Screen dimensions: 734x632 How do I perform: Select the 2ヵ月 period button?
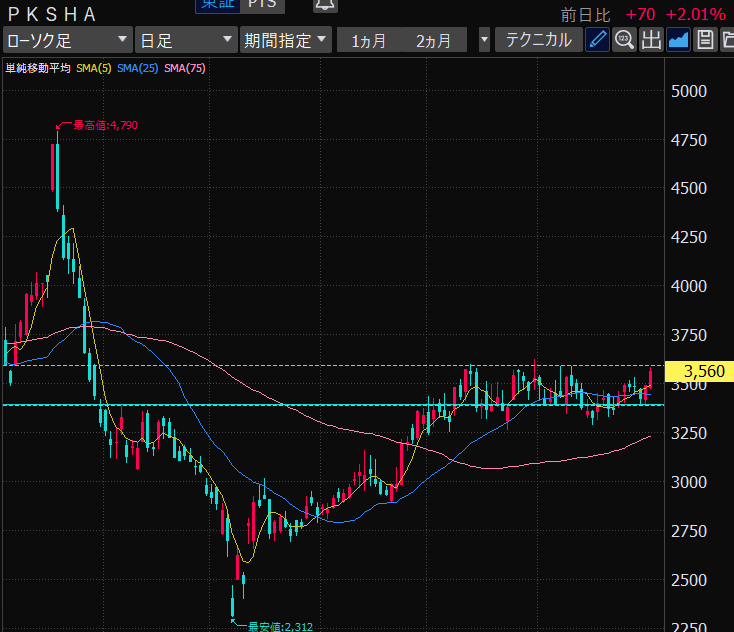click(434, 40)
